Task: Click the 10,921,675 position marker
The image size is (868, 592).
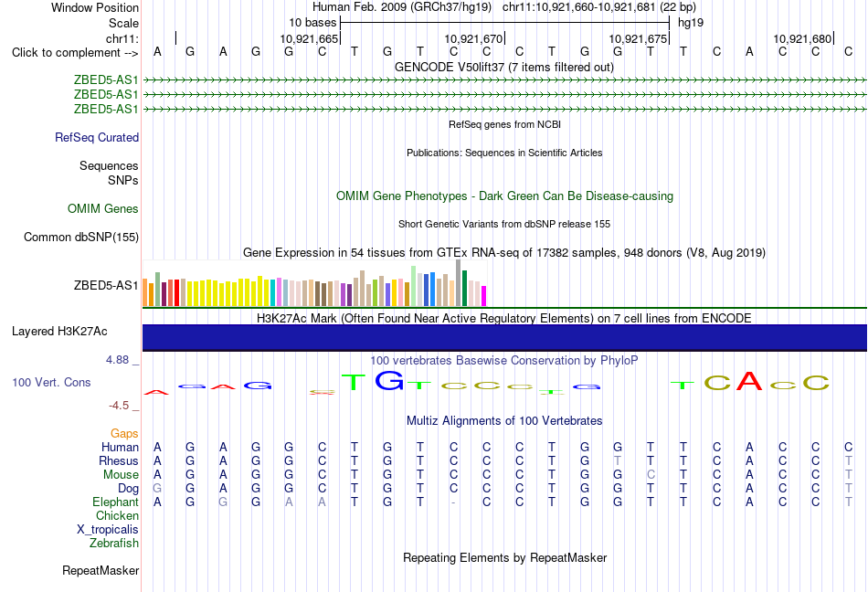Action: (638, 38)
